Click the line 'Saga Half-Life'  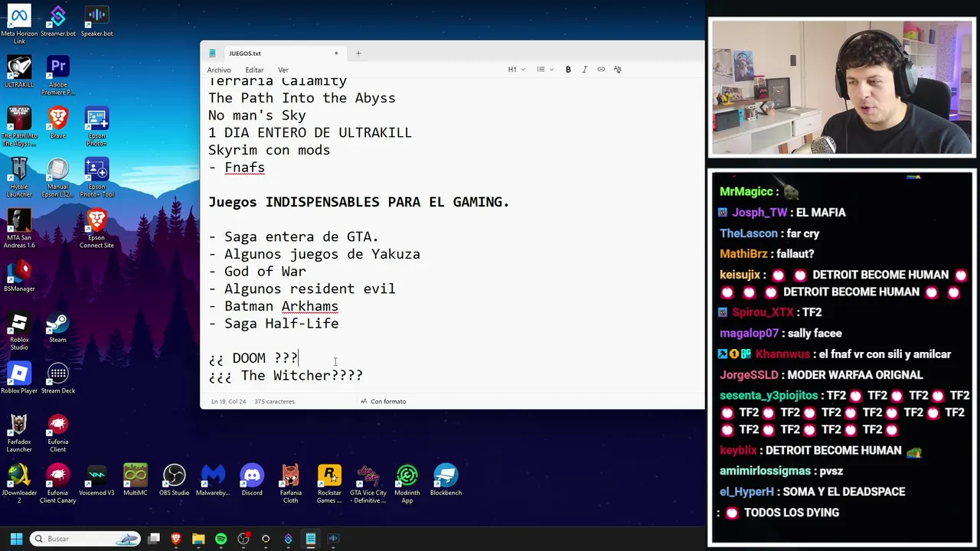tap(273, 324)
